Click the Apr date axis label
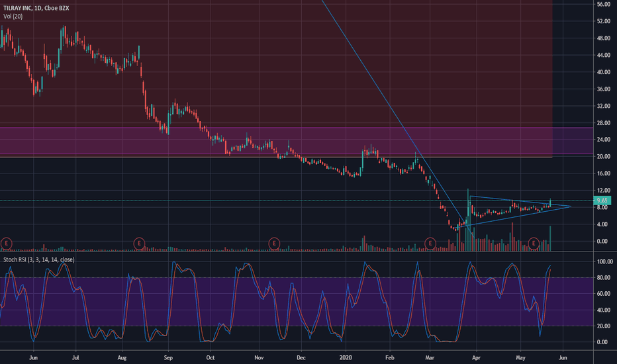 click(476, 357)
